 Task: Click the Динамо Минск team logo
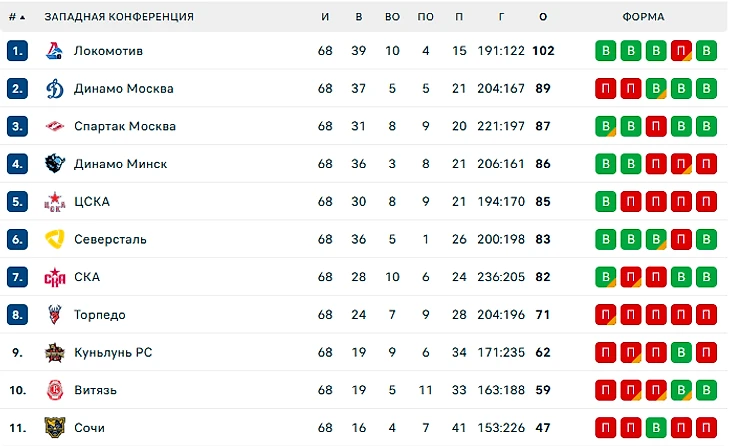tap(55, 164)
